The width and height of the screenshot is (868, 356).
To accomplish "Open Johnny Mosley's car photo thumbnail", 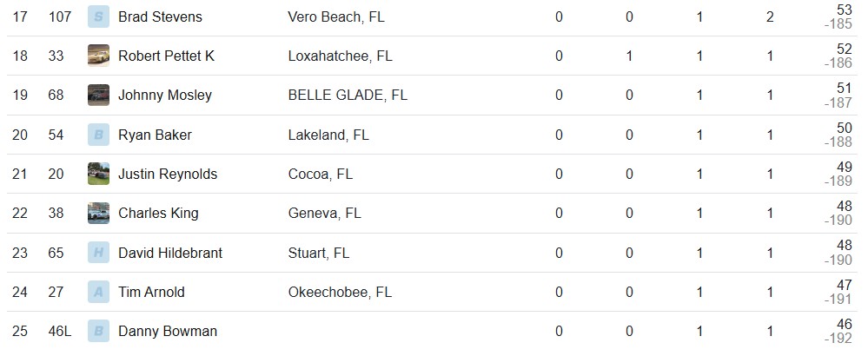I will 98,96.
